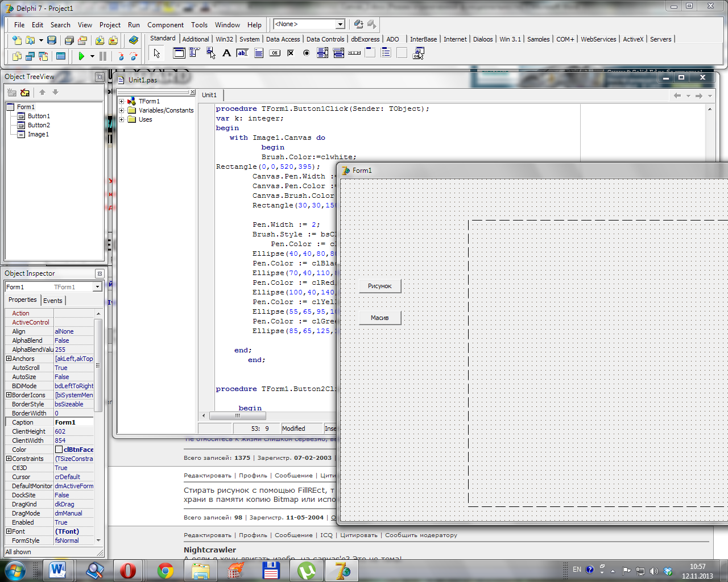Select the arrow pointer palette tool
The height and width of the screenshot is (582, 728).
point(157,53)
